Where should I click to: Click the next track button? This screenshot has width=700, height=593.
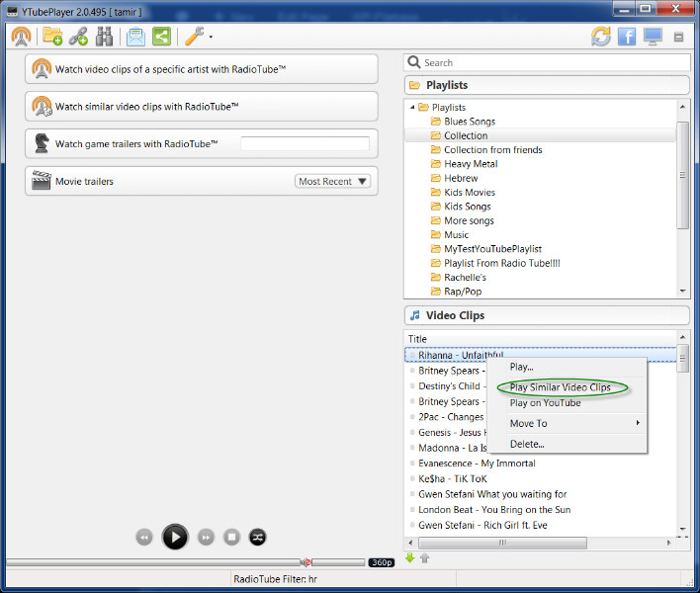(206, 538)
